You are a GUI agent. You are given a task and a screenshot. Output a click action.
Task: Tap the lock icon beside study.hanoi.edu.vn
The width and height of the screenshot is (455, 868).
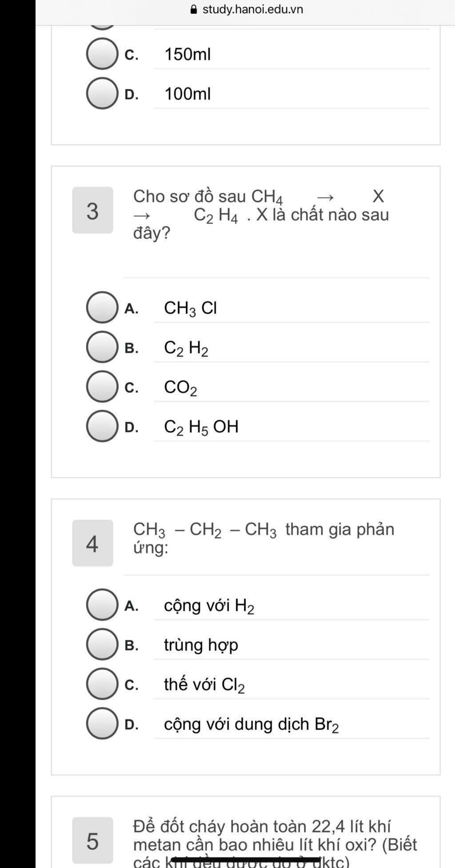click(193, 9)
